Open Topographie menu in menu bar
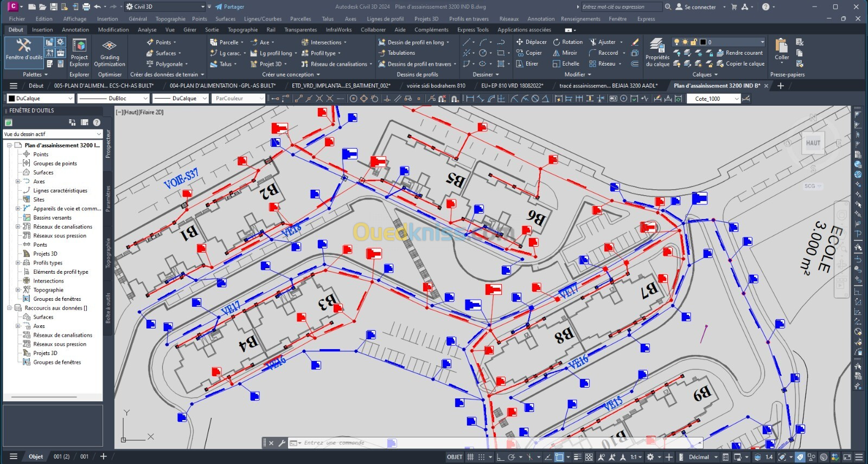This screenshot has height=464, width=868. (x=170, y=18)
